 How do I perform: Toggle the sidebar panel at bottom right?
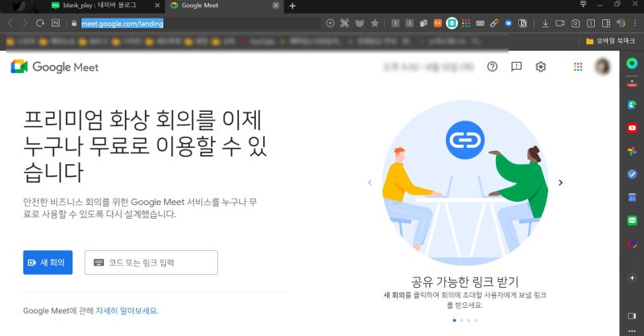point(632,315)
